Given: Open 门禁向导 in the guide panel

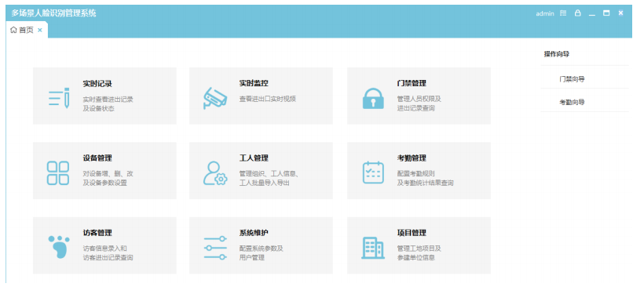Looking at the screenshot, I should click(572, 79).
